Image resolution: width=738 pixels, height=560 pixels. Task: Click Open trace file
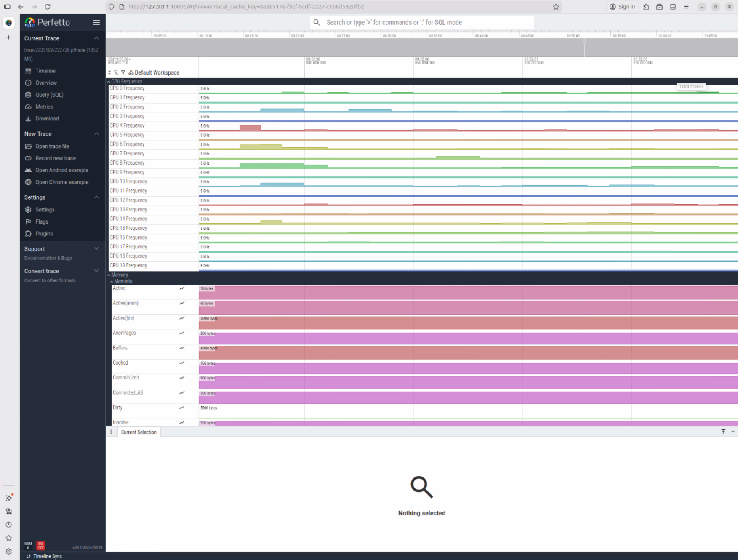(x=52, y=147)
